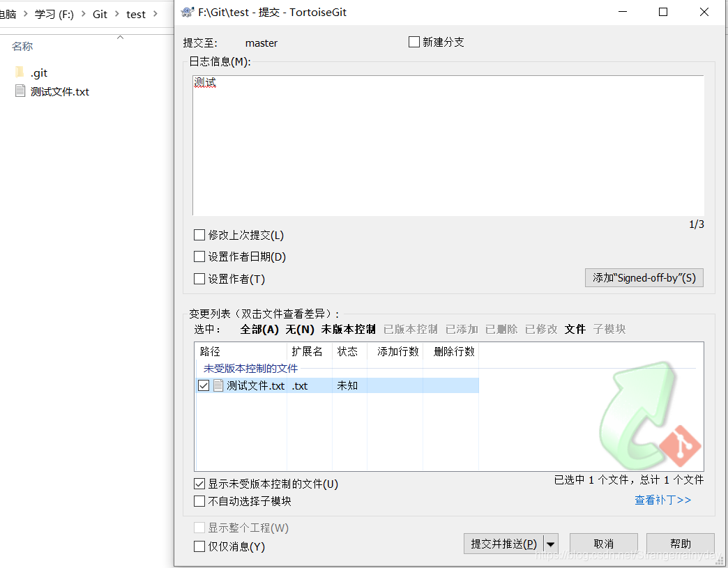
Task: Check 修改上次提交(L) option
Action: click(199, 235)
